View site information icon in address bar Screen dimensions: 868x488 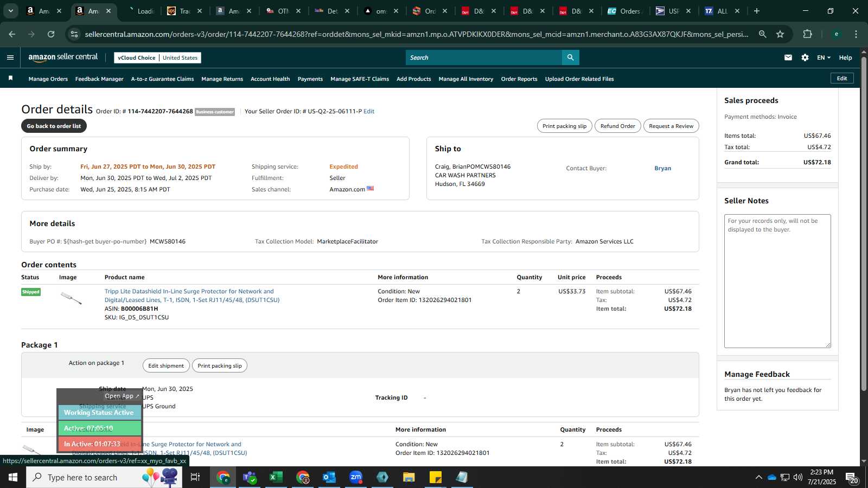coord(74,34)
